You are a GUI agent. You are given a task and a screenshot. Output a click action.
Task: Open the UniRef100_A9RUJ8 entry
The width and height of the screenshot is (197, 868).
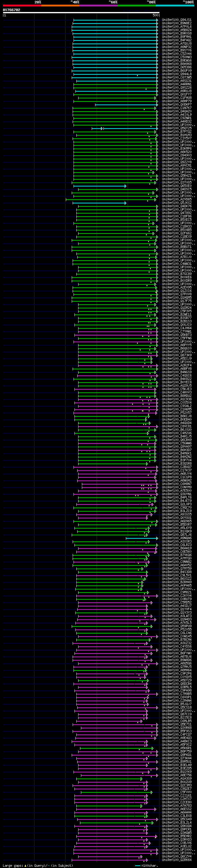(x=176, y=91)
